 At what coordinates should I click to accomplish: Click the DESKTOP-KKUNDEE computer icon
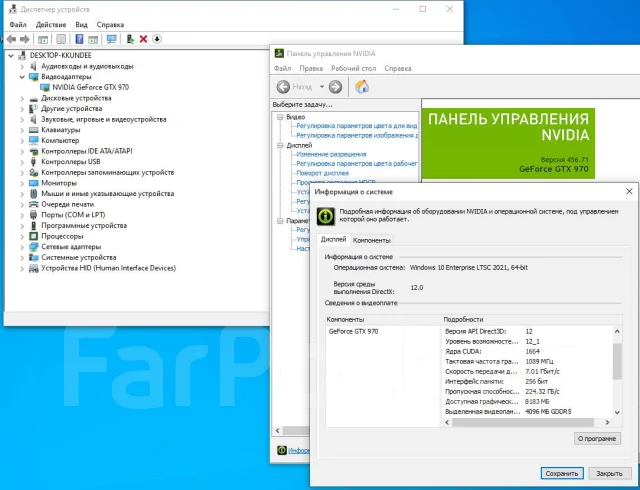point(22,55)
